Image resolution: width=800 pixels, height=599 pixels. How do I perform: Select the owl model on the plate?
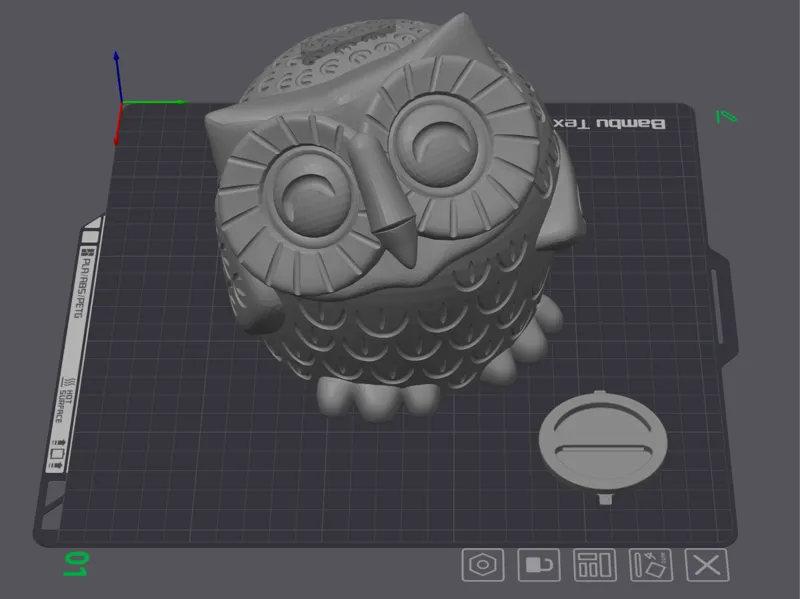(393, 219)
